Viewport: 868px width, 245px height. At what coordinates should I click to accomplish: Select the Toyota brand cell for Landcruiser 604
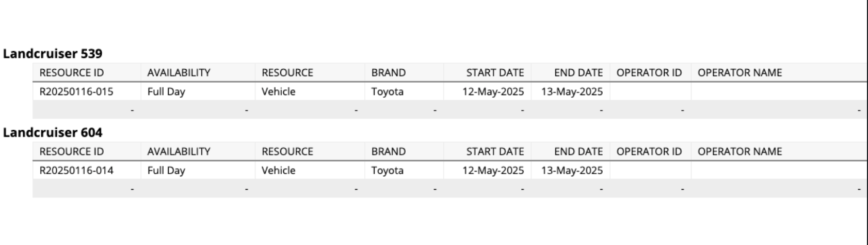point(387,171)
